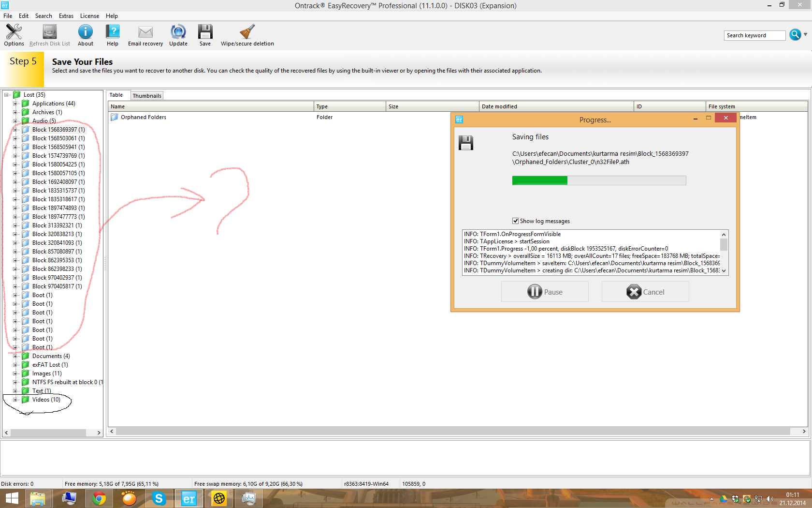812x508 pixels.
Task: Expand Block 1568503061 node
Action: click(15, 138)
